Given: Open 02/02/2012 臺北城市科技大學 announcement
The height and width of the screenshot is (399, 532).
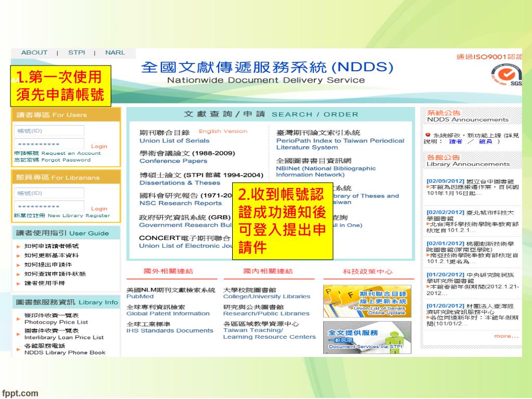Looking at the screenshot, I should coord(473,221).
